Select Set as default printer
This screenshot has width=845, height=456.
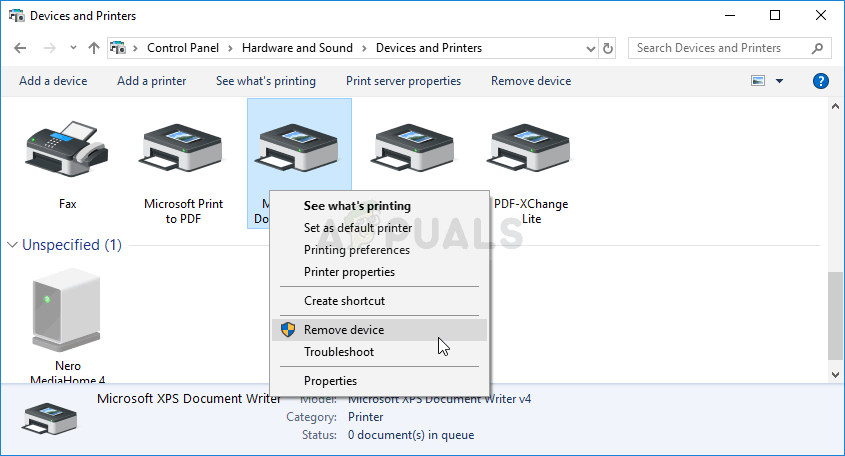pyautogui.click(x=357, y=228)
